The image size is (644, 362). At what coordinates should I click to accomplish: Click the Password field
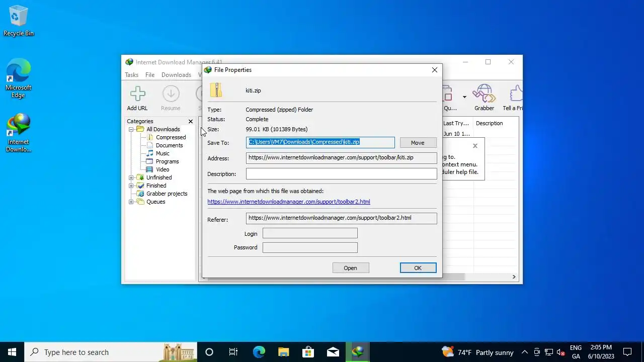310,247
